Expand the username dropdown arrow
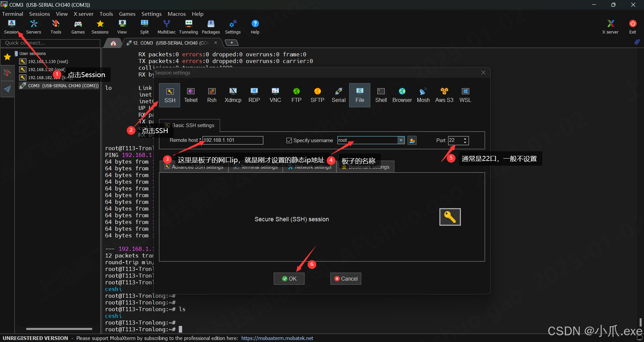Screen dimensions: 644x342 [401, 140]
